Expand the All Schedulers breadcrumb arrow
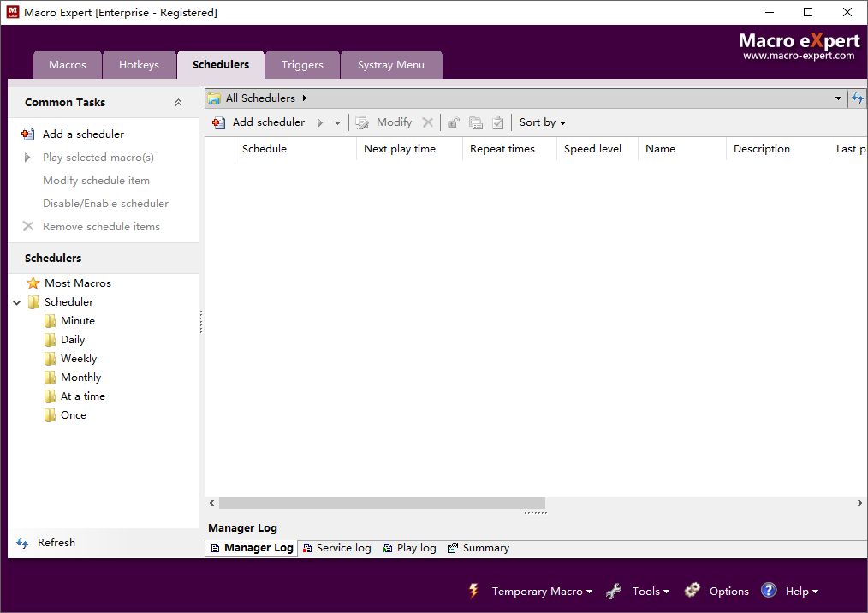 [305, 98]
